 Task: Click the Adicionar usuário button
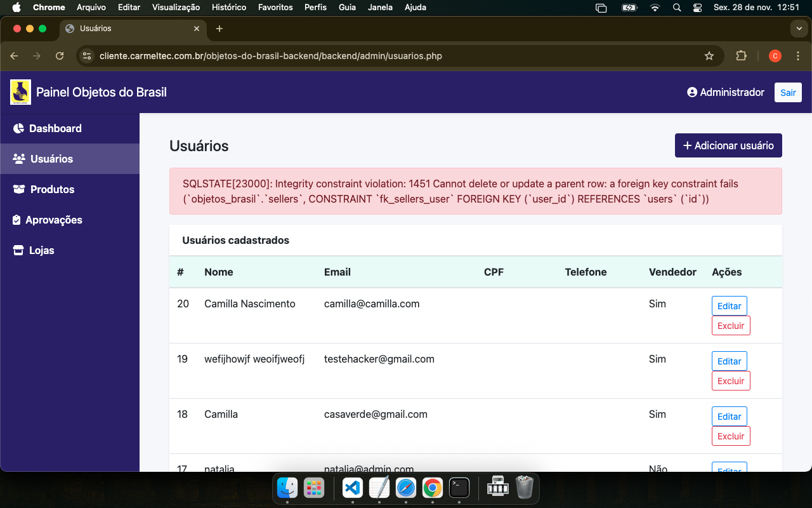coord(728,145)
